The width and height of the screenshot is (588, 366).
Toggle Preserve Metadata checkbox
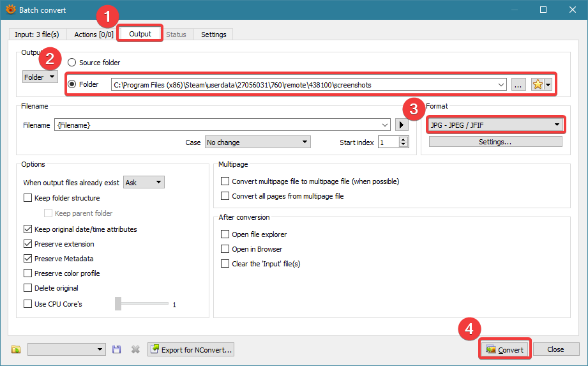pyautogui.click(x=27, y=259)
